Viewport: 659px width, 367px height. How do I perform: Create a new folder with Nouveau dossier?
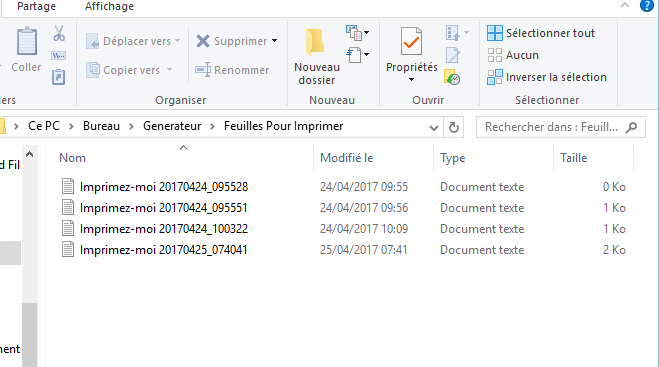(x=316, y=56)
